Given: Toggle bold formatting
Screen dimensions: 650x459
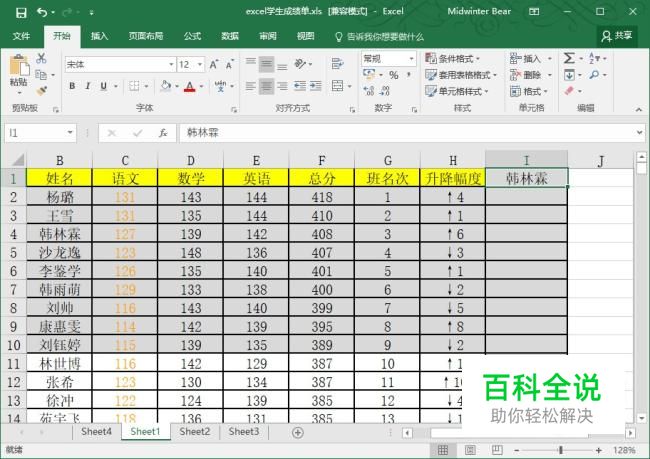Looking at the screenshot, I should point(72,86).
